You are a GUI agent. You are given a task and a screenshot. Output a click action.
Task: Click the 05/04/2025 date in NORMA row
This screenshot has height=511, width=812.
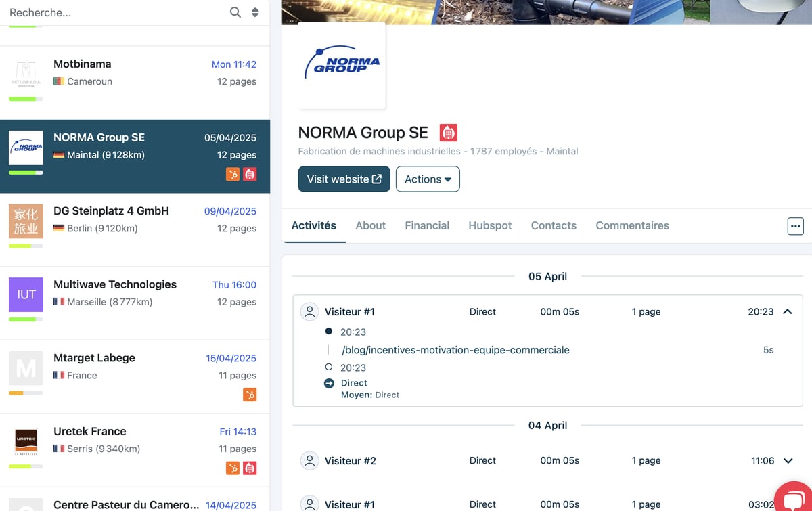tap(230, 137)
